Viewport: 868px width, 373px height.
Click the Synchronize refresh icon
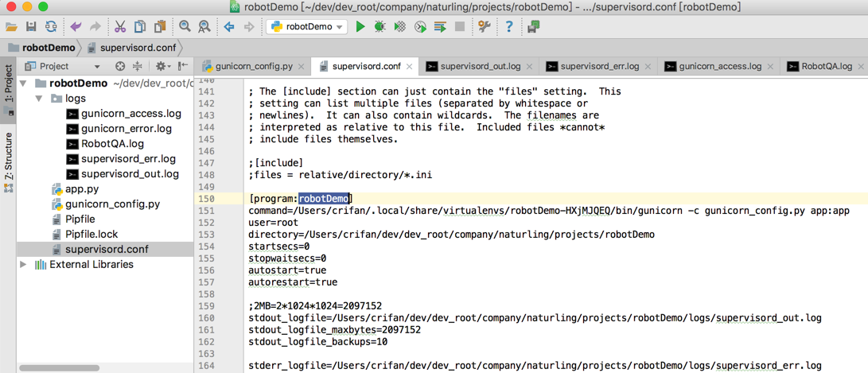coord(51,26)
